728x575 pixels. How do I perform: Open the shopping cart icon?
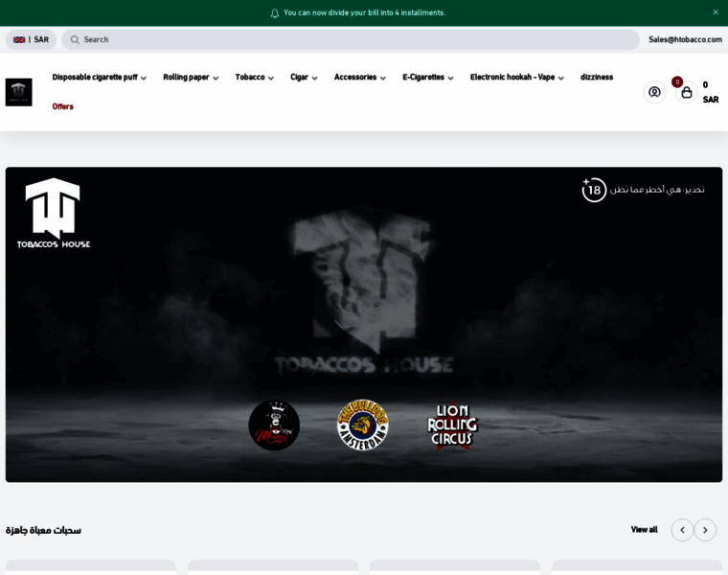[x=686, y=92]
